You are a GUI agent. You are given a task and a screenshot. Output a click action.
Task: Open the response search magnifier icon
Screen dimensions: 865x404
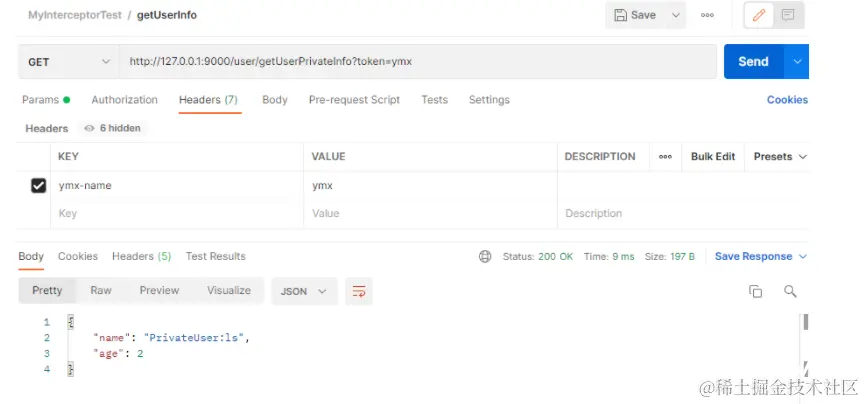790,291
